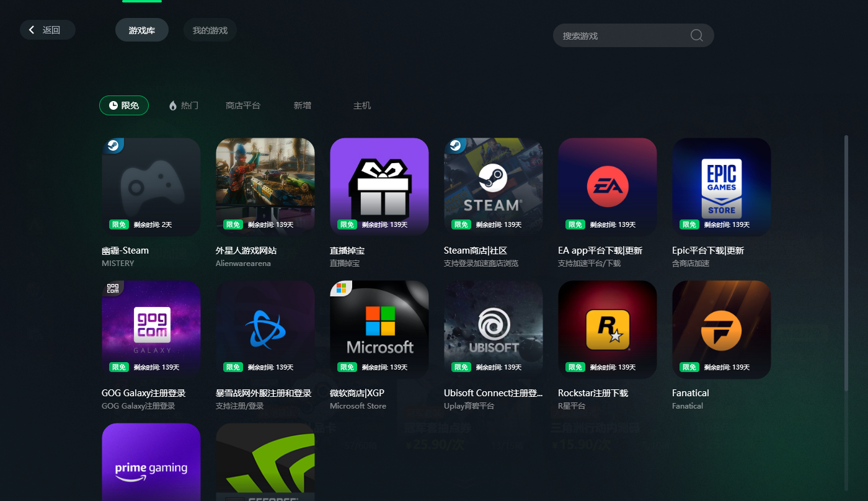Open the 幽靈-Steam game tile
868x501 pixels.
(x=151, y=187)
